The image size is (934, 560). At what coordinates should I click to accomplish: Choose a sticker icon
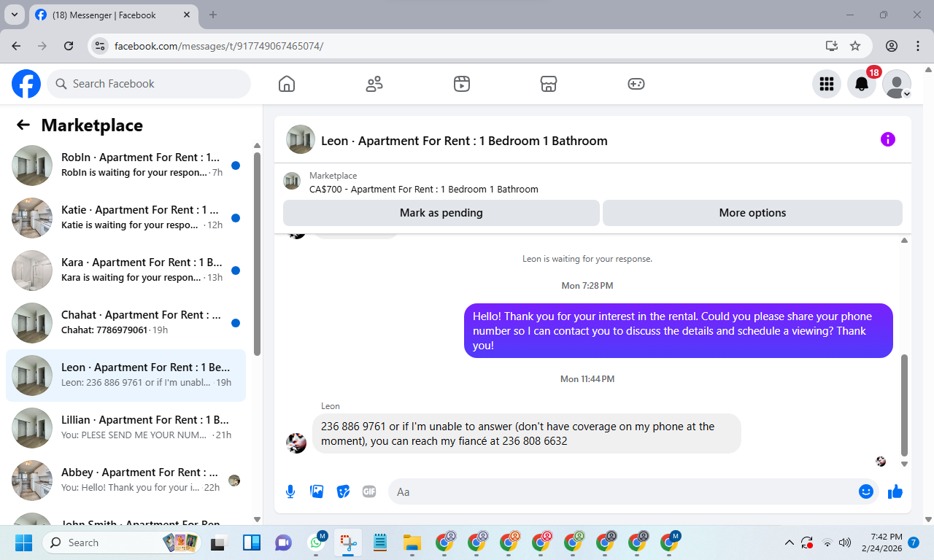click(x=343, y=491)
